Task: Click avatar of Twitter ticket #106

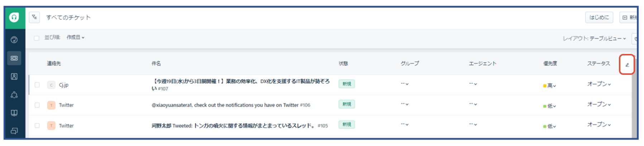Action: tap(51, 105)
